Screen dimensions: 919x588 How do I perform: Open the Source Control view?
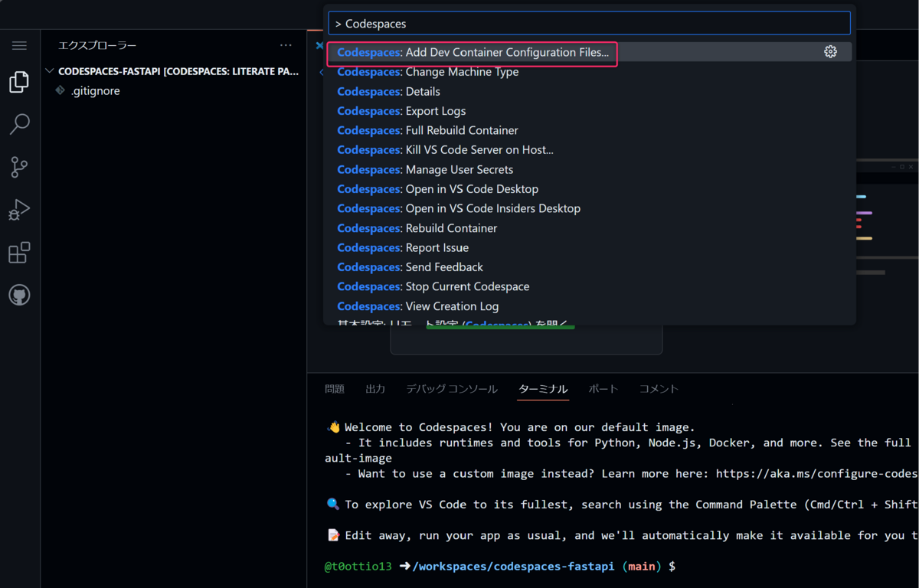click(19, 167)
